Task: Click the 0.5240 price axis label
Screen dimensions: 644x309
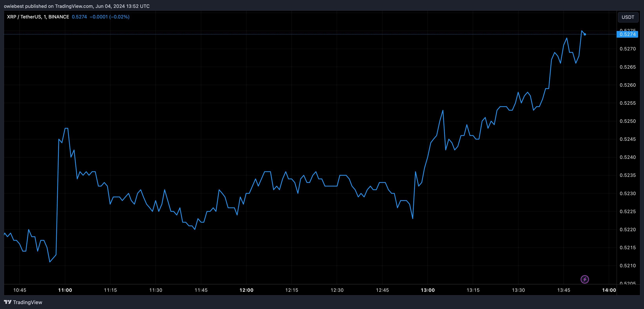Action: click(x=628, y=157)
